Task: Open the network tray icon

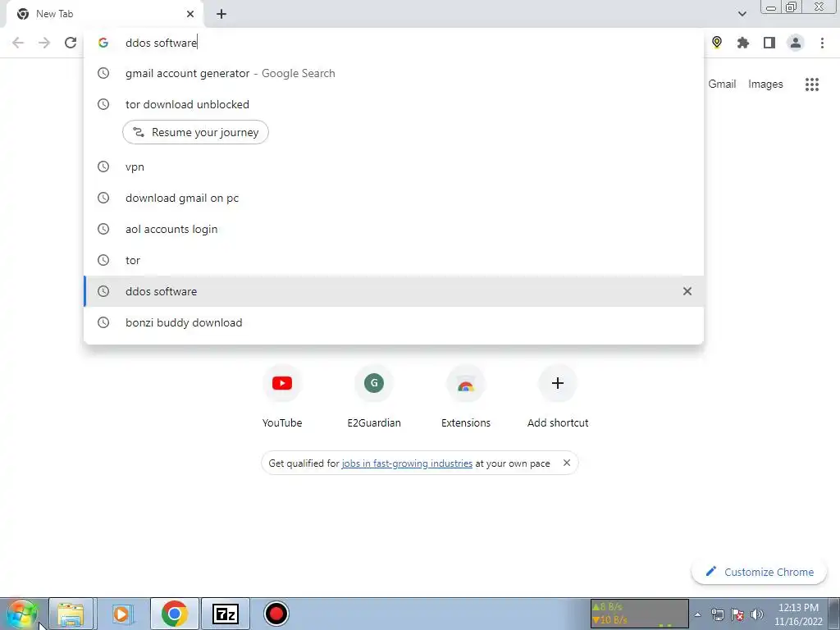Action: (717, 614)
